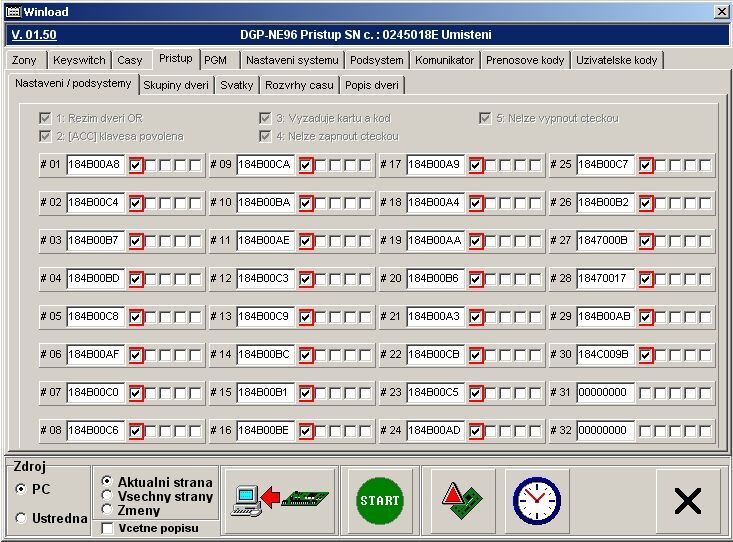
Task: Click the #16 field containing 184B00BE
Action: point(265,431)
